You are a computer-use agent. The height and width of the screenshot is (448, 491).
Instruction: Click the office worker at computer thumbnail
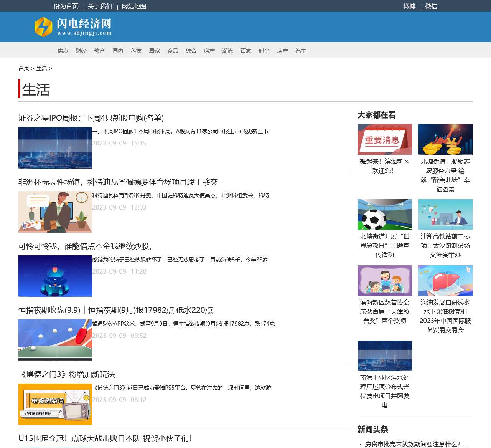click(445, 215)
